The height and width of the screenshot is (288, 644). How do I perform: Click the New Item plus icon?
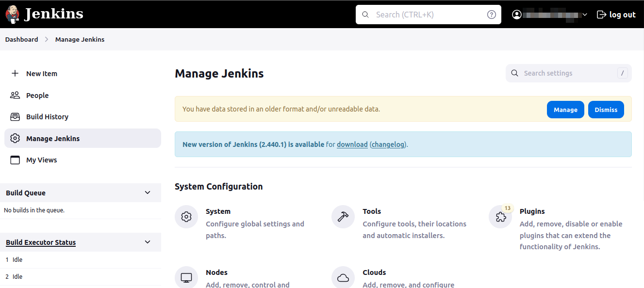(15, 73)
